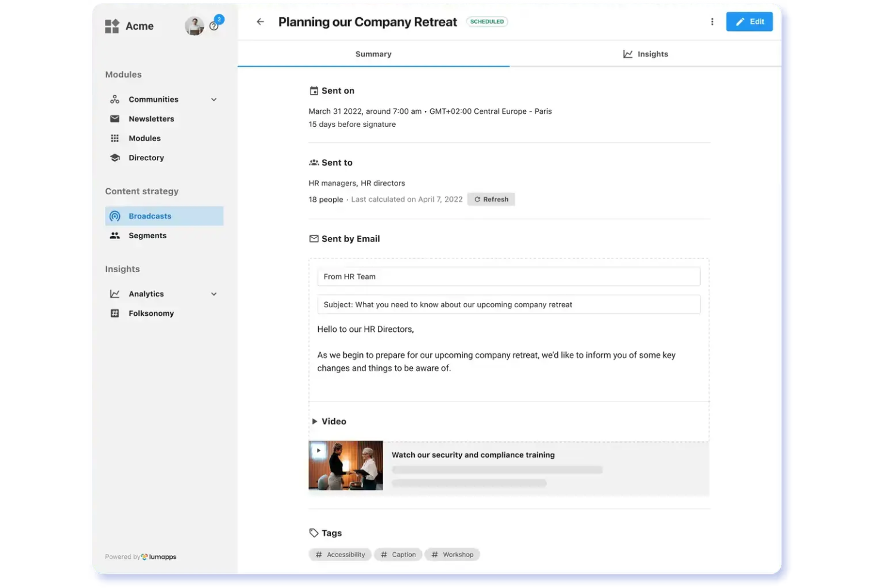The image size is (882, 588).
Task: Select Broadcasts in the sidebar
Action: [164, 216]
